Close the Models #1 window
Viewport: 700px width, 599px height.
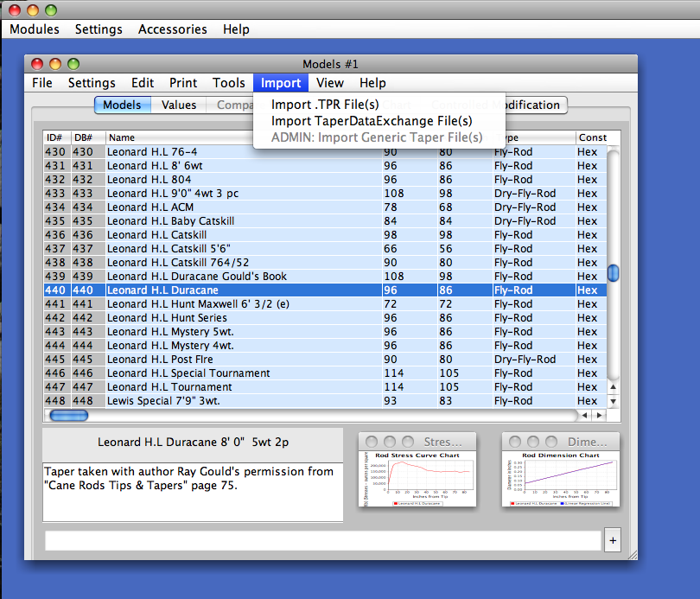(37, 64)
